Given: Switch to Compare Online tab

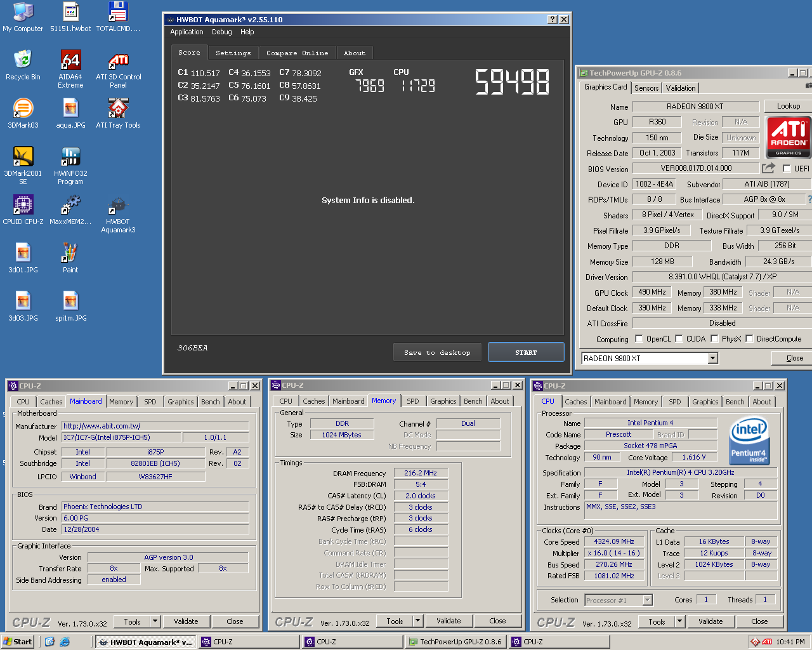Looking at the screenshot, I should 297,53.
